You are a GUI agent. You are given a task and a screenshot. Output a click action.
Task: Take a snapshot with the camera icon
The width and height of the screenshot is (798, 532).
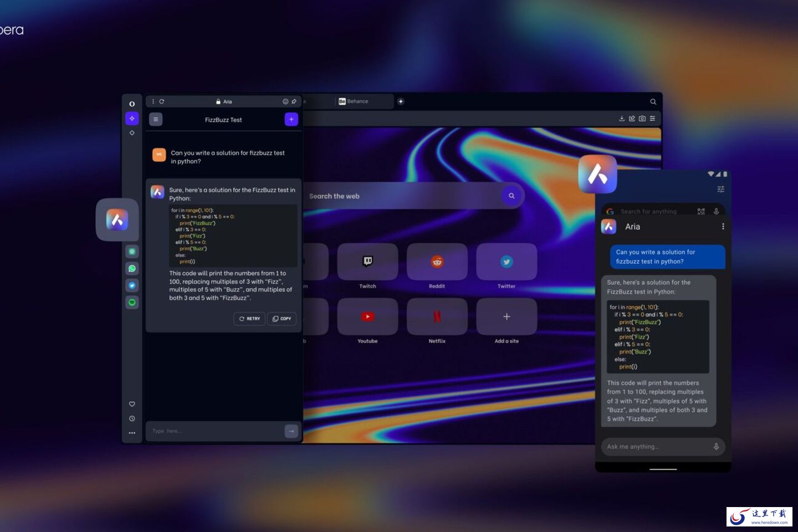pyautogui.click(x=642, y=119)
